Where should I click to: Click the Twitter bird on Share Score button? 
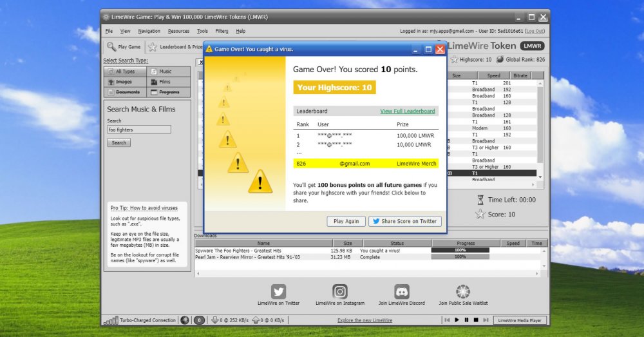tap(376, 221)
